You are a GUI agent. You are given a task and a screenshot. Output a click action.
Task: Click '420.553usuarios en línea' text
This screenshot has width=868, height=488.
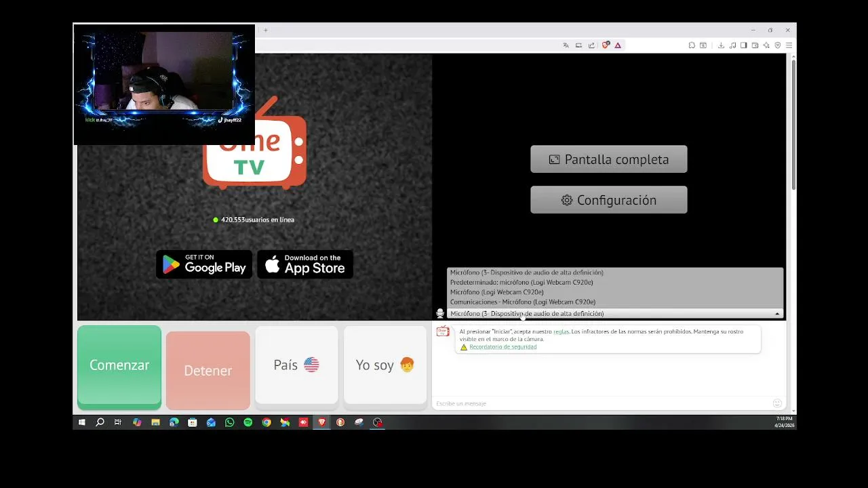point(258,220)
